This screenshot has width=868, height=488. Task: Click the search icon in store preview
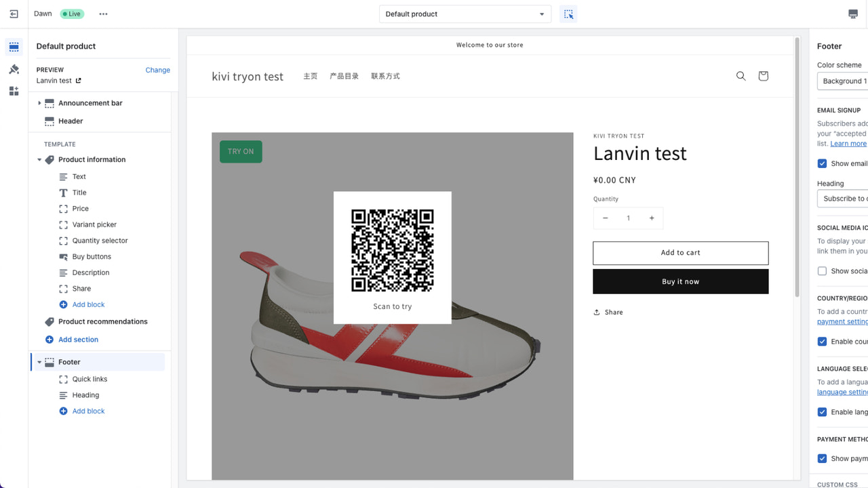[x=741, y=76]
